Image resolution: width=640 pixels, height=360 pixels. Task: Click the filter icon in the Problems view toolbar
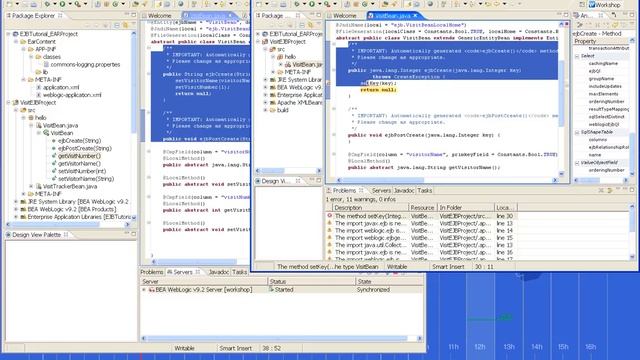coord(609,190)
